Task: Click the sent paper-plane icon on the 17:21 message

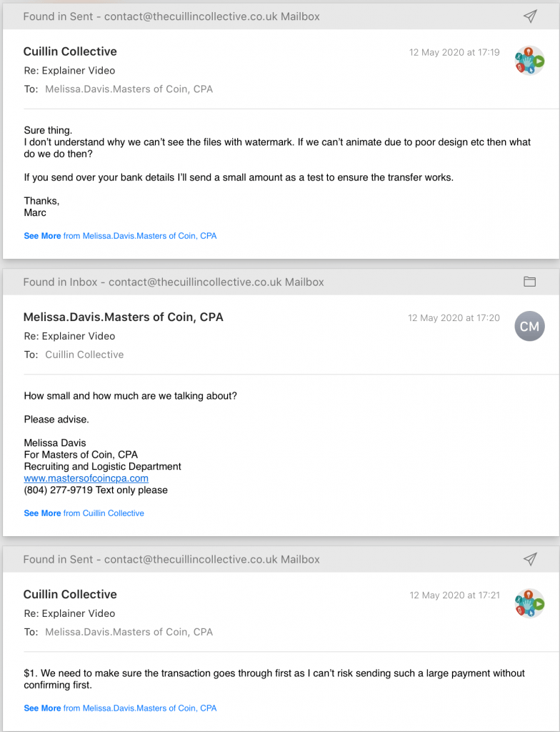Action: [x=529, y=559]
